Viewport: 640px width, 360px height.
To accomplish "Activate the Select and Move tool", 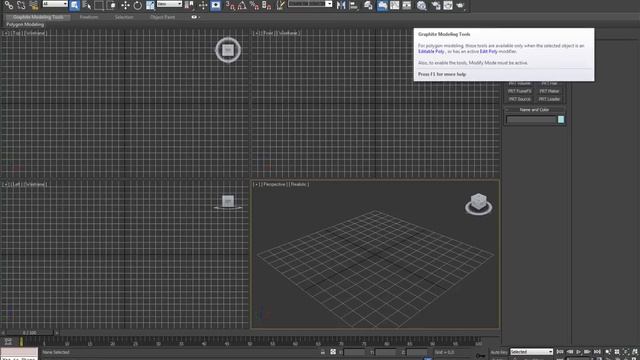I will point(125,5).
